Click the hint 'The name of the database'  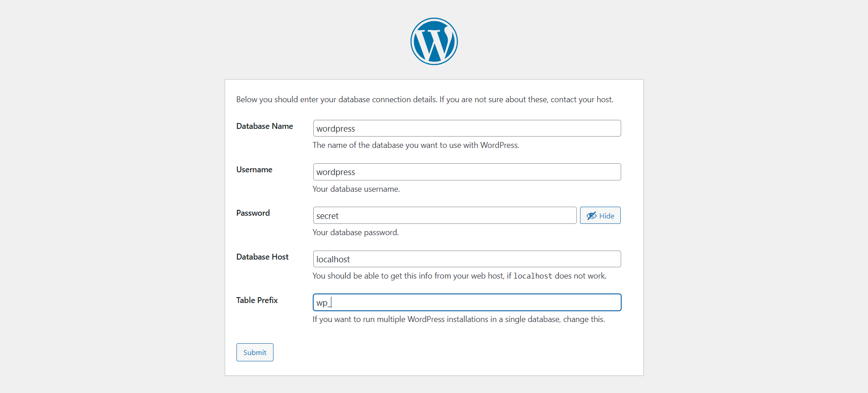coord(415,145)
